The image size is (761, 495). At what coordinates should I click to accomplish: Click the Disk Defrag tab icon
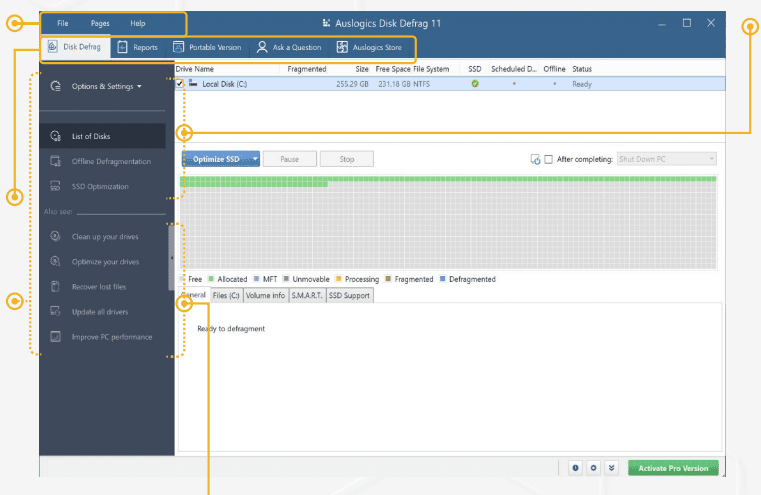click(x=53, y=47)
